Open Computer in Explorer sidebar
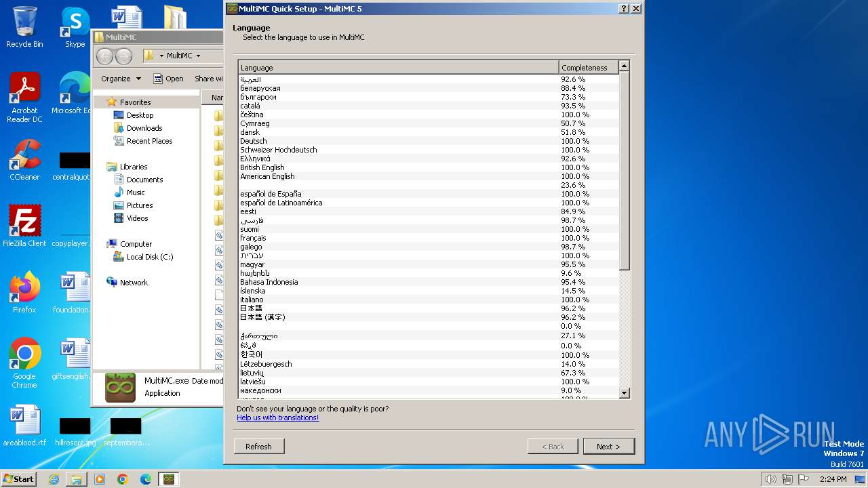868x488 pixels. point(136,244)
